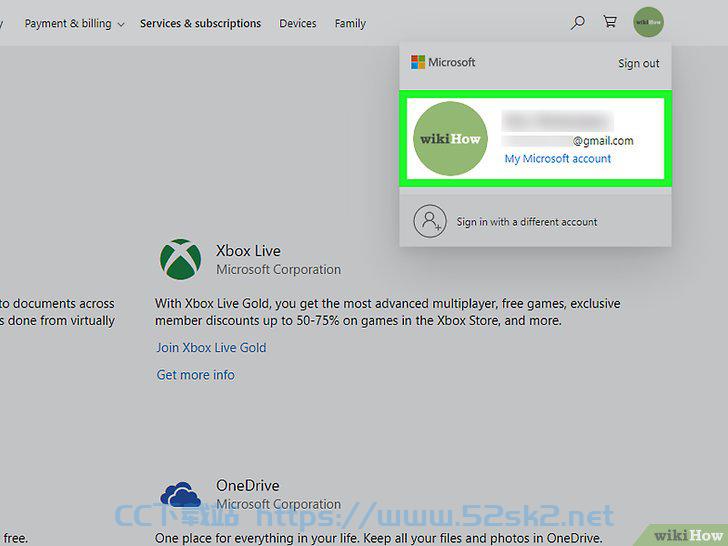Click the large wikiHow profile picture
This screenshot has height=546, width=728.
(450, 138)
